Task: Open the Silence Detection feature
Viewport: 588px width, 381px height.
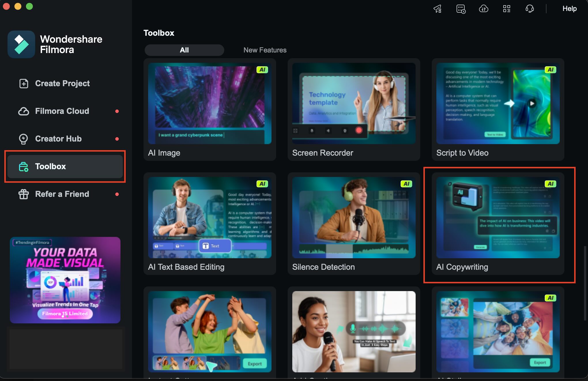Action: click(353, 218)
